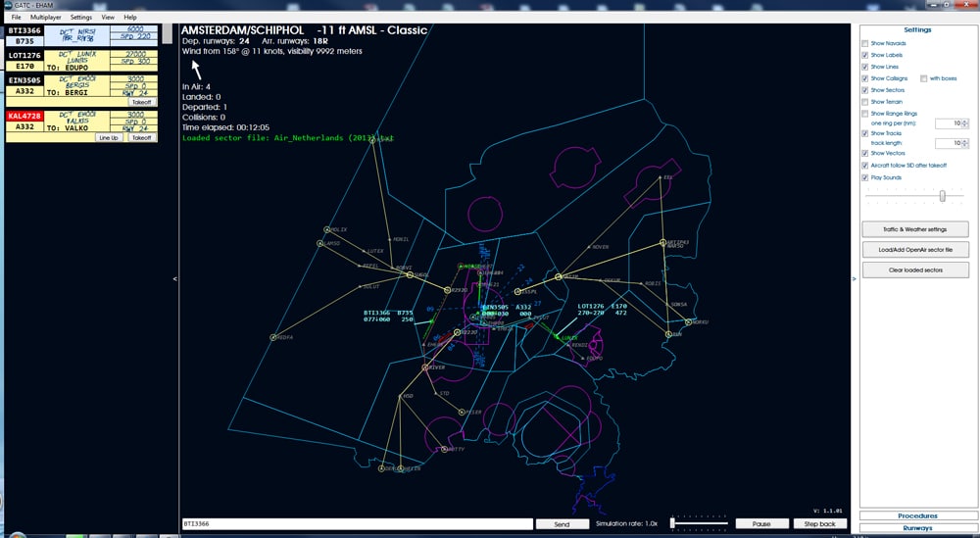
Task: Enable the Show Navaids checkbox
Action: tap(864, 43)
